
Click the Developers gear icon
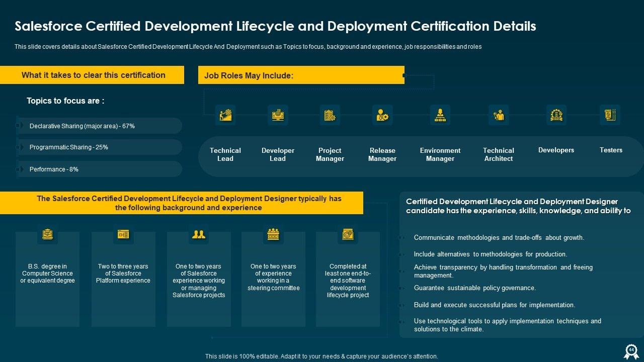coord(556,115)
